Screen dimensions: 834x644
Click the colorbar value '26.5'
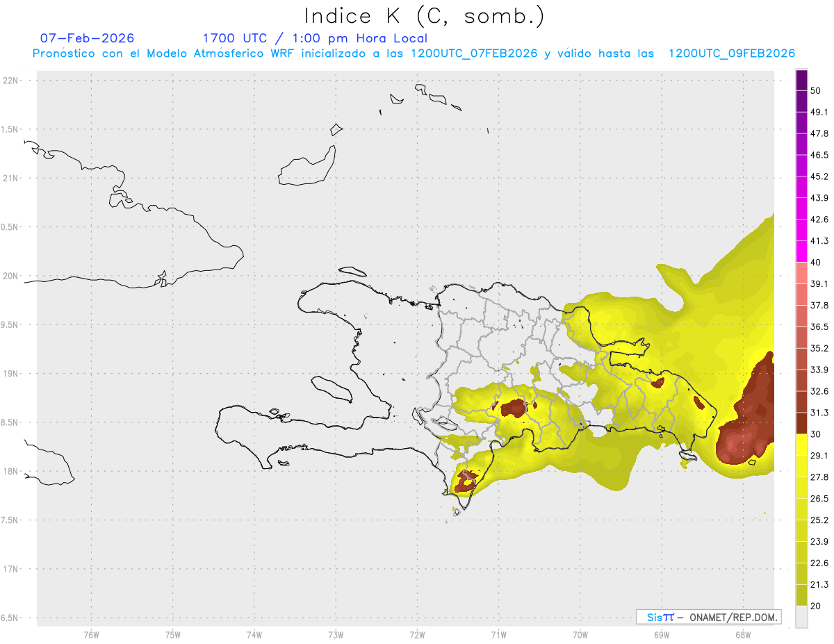pos(819,499)
